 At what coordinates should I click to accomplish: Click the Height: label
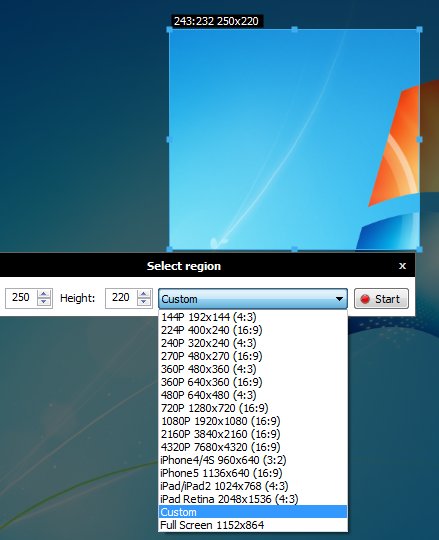tap(77, 298)
